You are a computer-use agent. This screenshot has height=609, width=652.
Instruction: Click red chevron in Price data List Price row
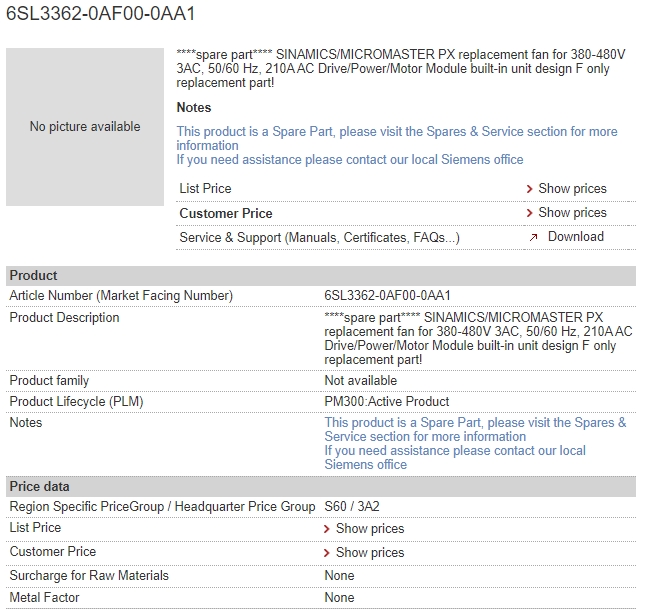point(327,529)
